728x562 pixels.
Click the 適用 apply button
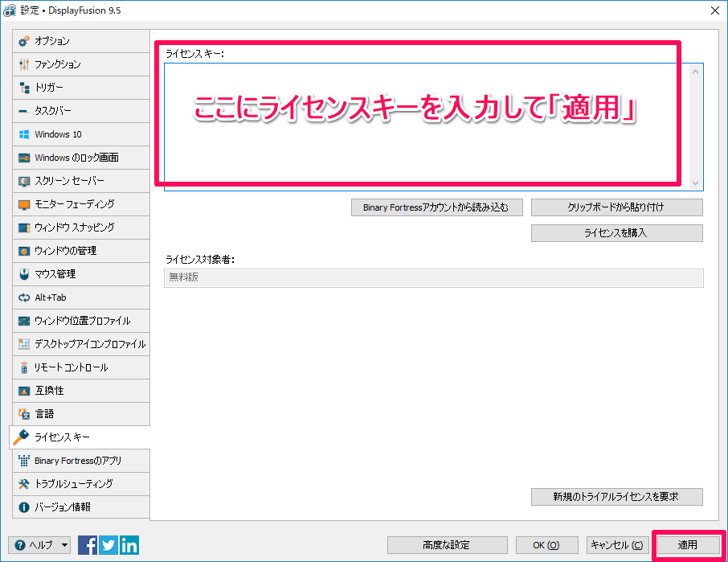(x=688, y=545)
